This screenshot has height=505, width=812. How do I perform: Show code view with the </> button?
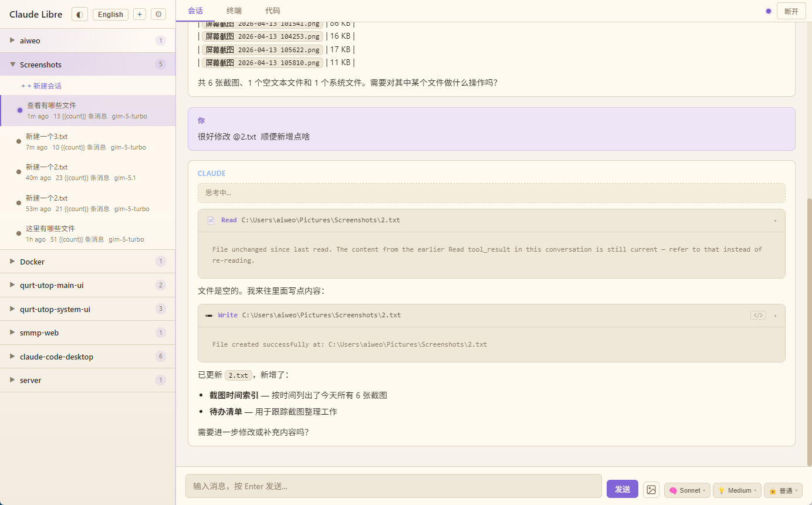pos(758,315)
